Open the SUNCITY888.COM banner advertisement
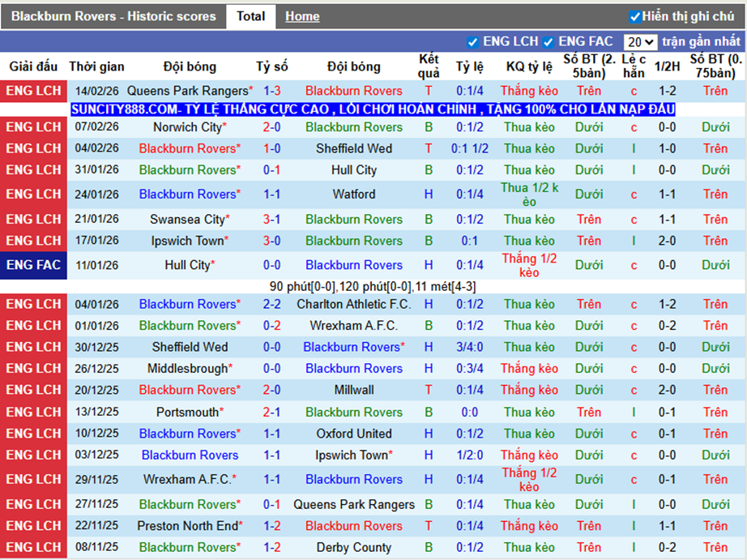 pyautogui.click(x=373, y=109)
